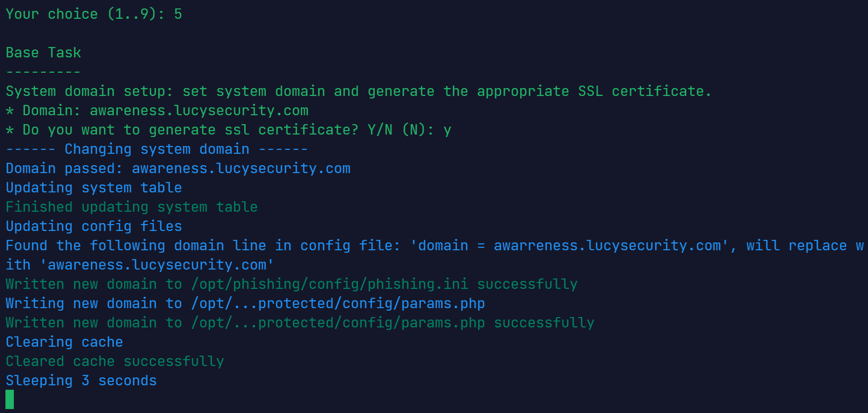868x413 pixels.
Task: Click the "Your choice (1..9): 5" prompt line
Action: 94,14
